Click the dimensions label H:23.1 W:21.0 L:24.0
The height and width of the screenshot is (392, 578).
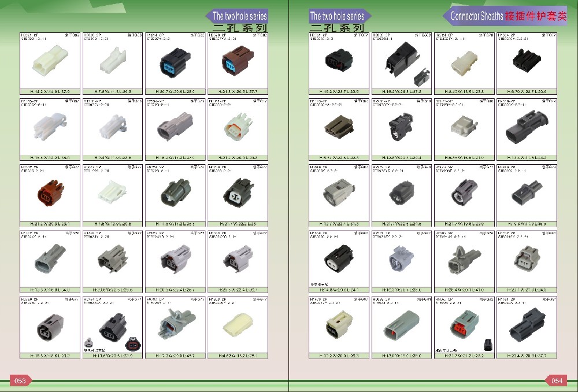[x=527, y=290]
